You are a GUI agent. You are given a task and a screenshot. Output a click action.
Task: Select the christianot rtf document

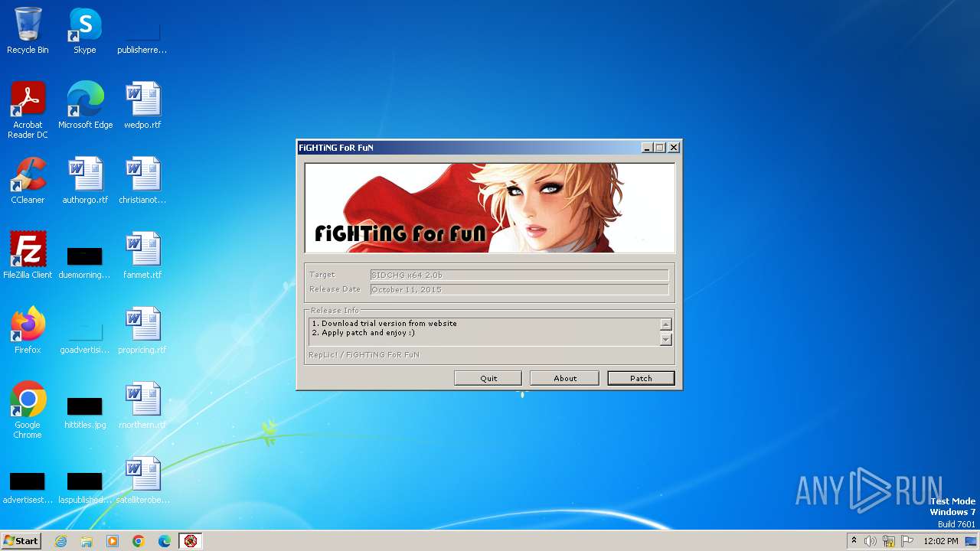coord(142,181)
